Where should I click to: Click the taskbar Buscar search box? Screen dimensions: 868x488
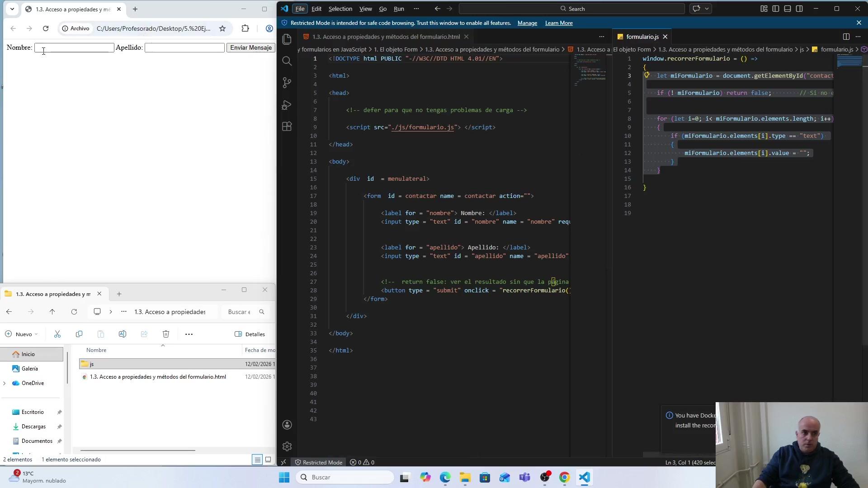pyautogui.click(x=345, y=477)
